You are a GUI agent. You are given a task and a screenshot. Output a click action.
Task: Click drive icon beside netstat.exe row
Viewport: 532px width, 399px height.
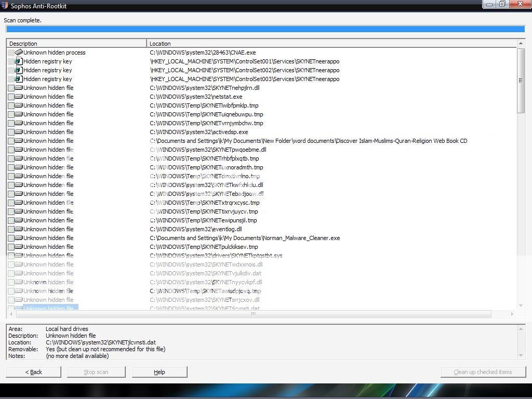click(x=19, y=96)
